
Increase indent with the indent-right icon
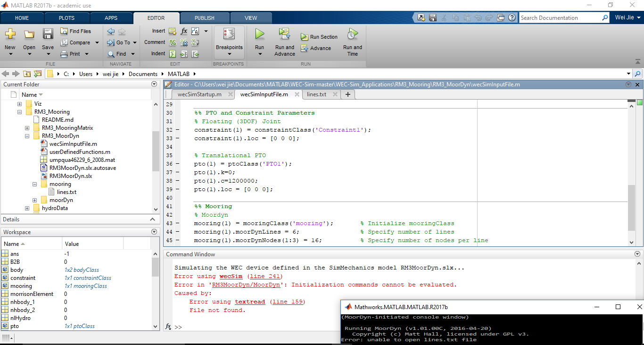click(x=184, y=54)
